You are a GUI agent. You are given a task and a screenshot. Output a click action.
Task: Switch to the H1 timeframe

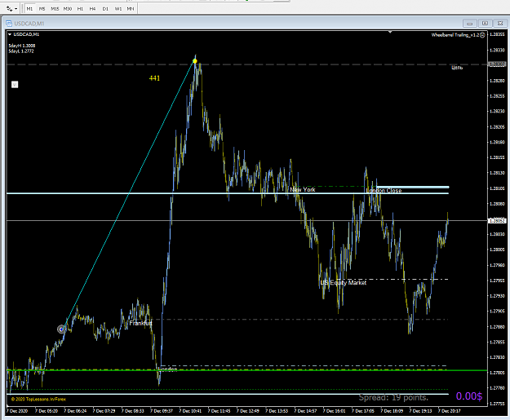click(x=80, y=9)
